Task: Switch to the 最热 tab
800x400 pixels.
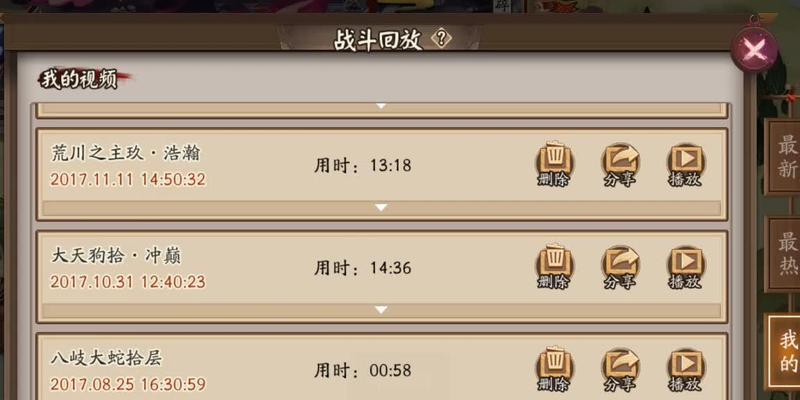Action: (x=787, y=255)
